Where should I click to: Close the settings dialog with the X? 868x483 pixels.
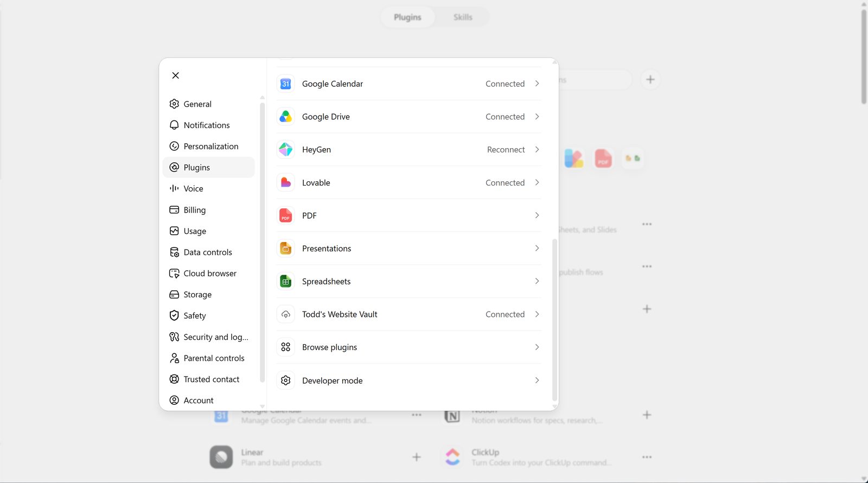click(175, 75)
